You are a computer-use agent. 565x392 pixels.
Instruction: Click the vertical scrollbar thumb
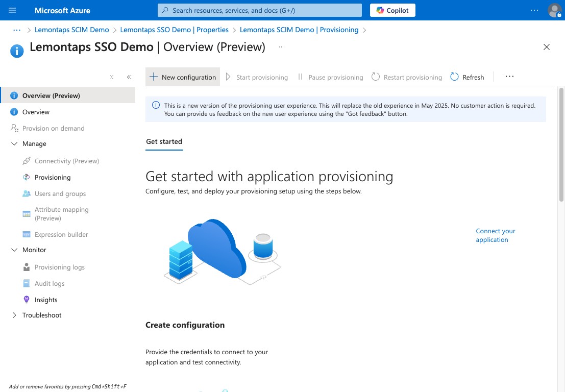click(x=561, y=144)
